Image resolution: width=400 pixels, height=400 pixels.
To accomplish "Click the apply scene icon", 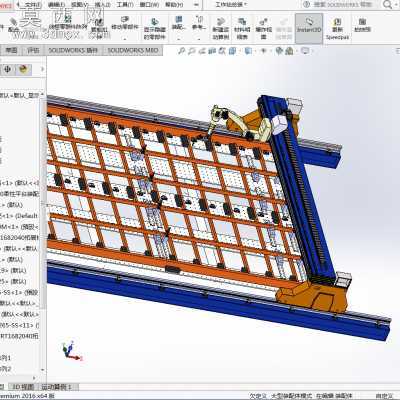I will [x=289, y=51].
